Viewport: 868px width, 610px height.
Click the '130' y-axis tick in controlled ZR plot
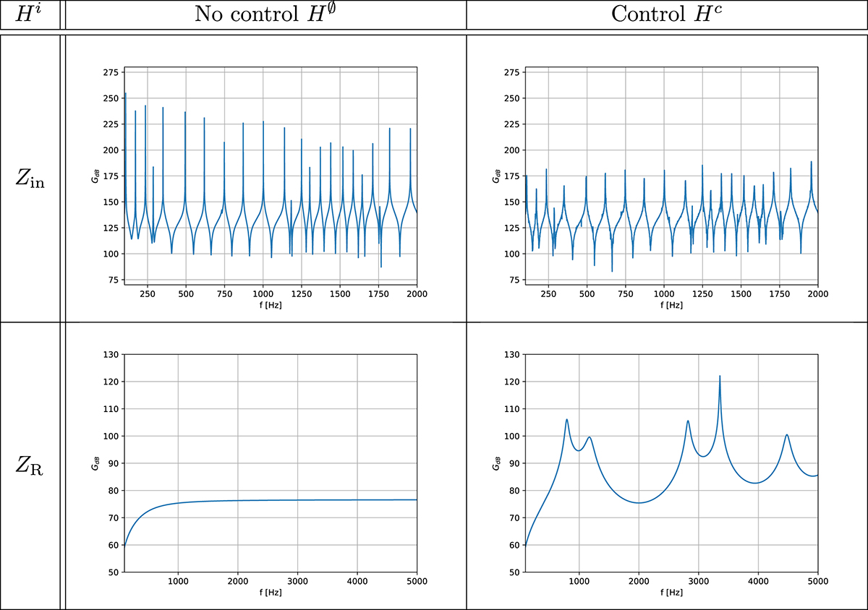click(x=514, y=354)
